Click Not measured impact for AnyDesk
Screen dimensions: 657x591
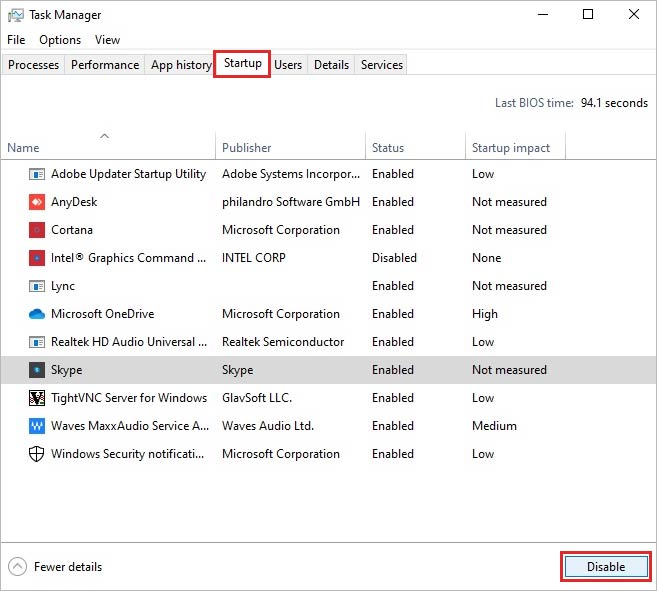point(510,202)
